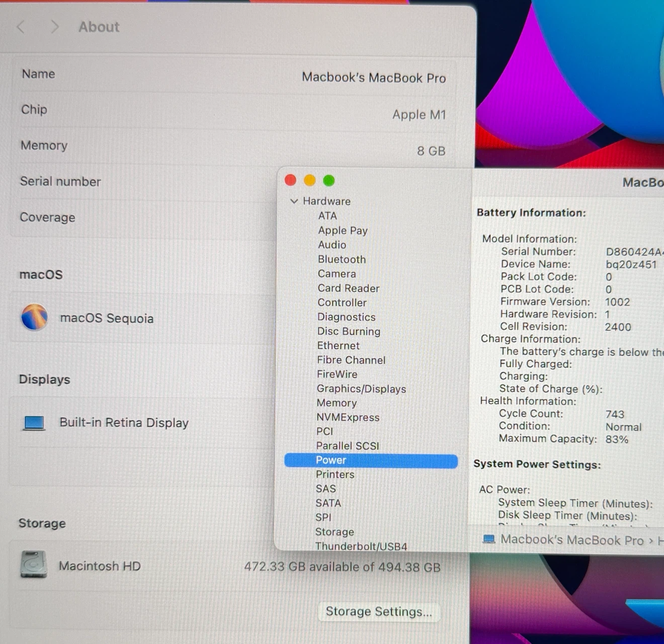Click the Coverage row
This screenshot has height=644, width=664.
coord(143,217)
